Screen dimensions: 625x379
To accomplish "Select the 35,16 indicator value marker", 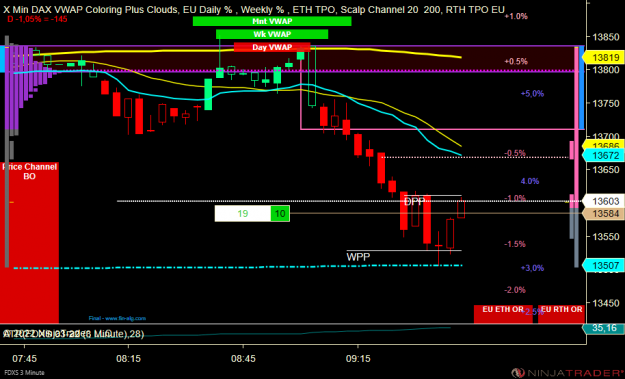I will (x=603, y=328).
